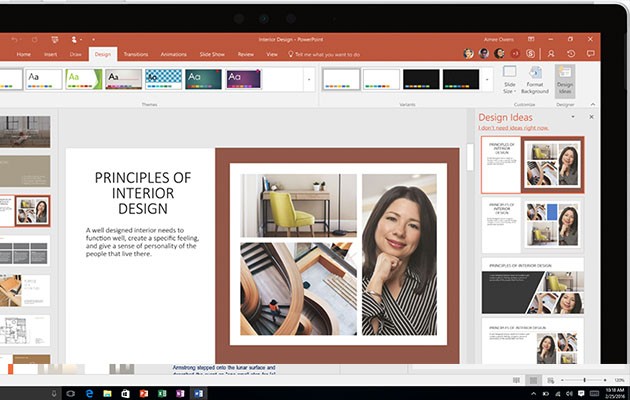Open the ribbon display options icon in title bar
The image size is (630, 400).
pos(531,39)
